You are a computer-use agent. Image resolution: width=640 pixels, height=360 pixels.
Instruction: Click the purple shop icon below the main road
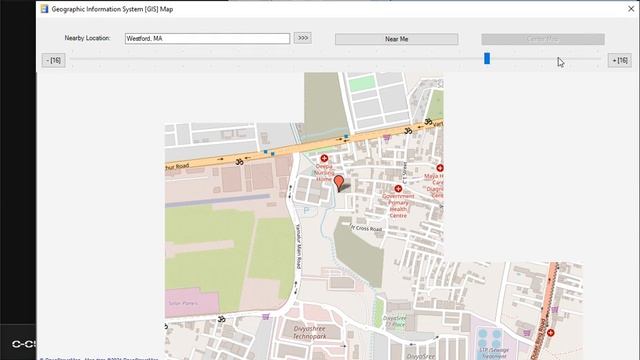click(386, 138)
